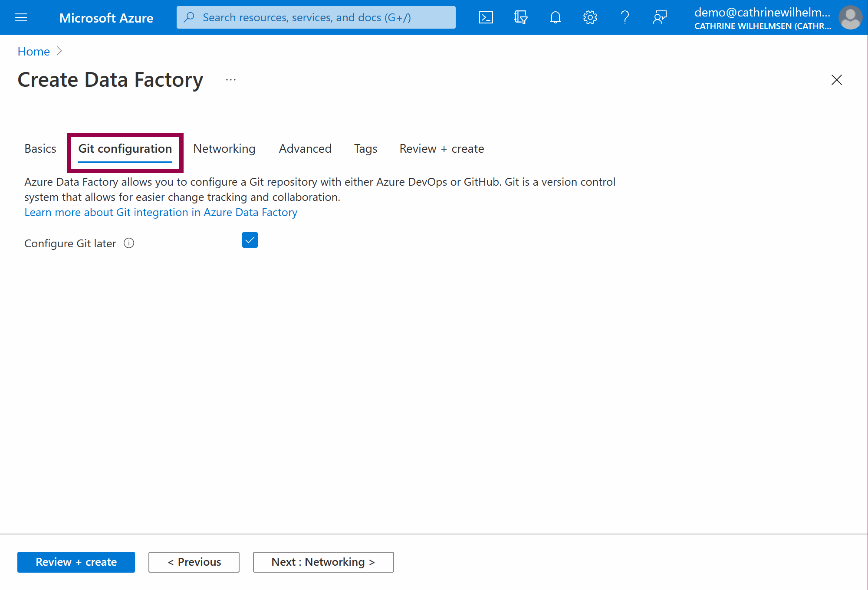Image resolution: width=868 pixels, height=590 pixels.
Task: Open Learn more about Git integration link
Action: coord(161,212)
